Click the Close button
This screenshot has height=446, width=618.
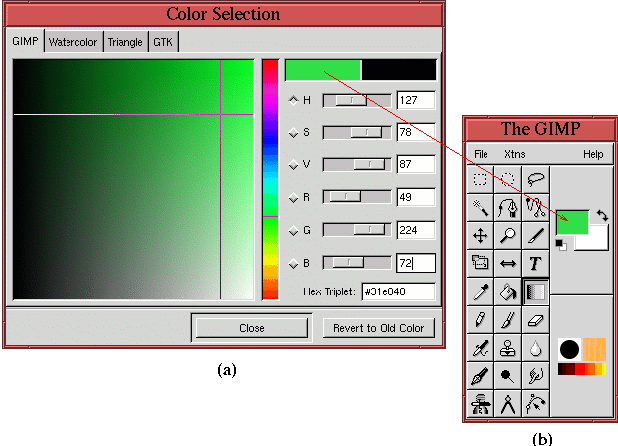[x=252, y=328]
